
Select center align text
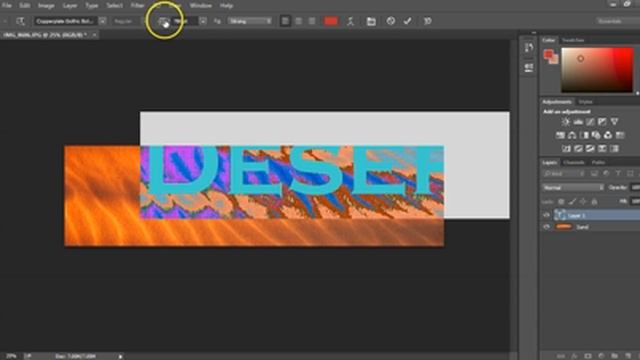coord(299,21)
